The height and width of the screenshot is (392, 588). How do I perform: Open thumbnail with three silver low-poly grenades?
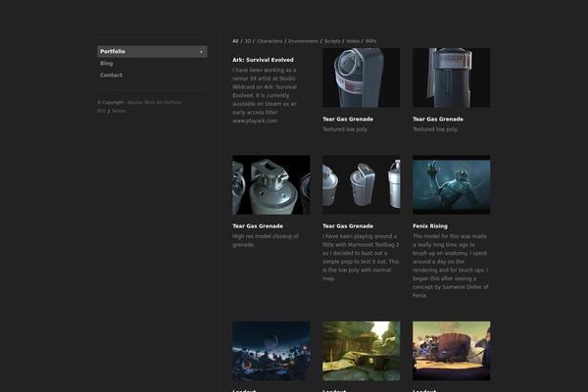[x=361, y=185]
